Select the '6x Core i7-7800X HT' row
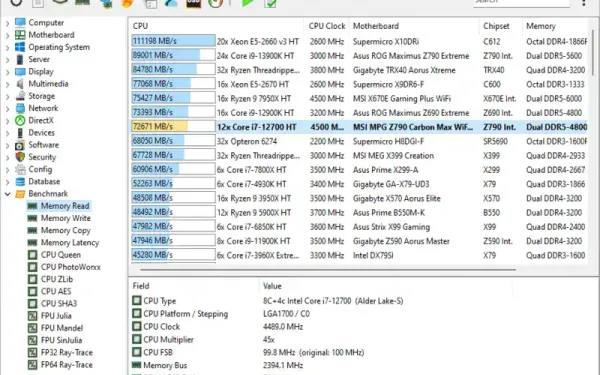 358,170
